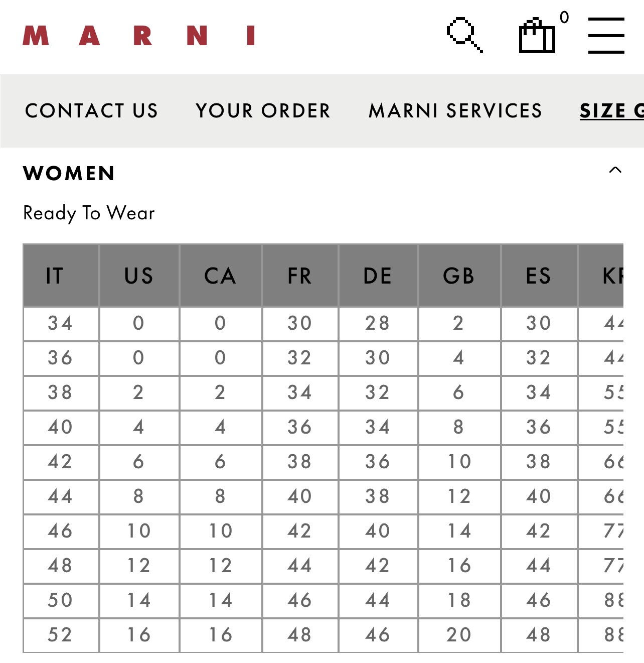Viewport: 644px width, 663px height.
Task: Open Your Order page
Action: [x=263, y=110]
